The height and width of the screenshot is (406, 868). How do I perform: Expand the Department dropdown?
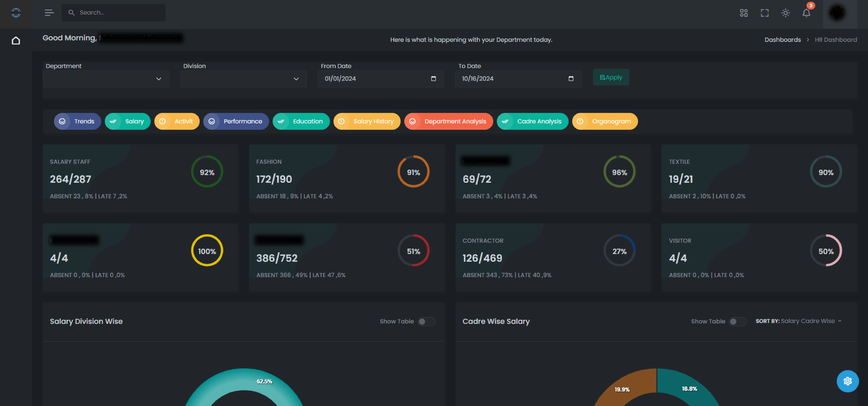tap(106, 79)
